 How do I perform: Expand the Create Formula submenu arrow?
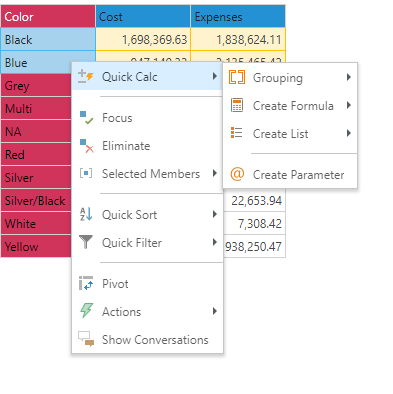pos(349,105)
